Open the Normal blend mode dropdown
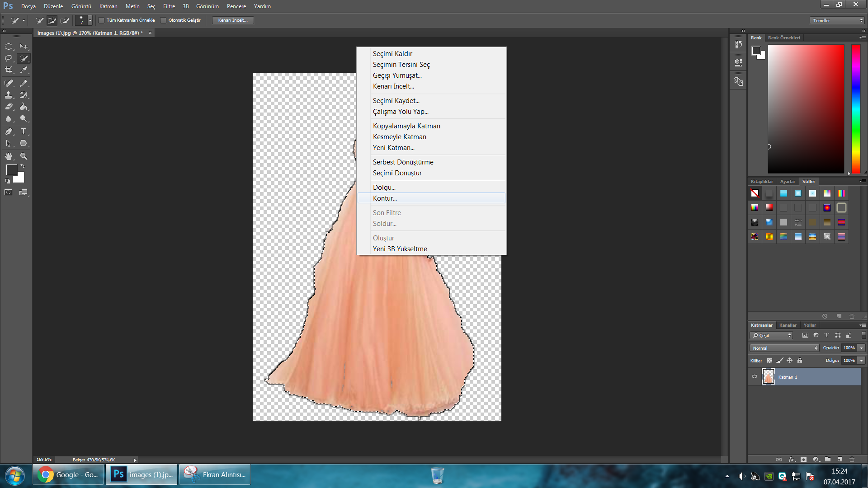The image size is (868, 488). coord(784,348)
